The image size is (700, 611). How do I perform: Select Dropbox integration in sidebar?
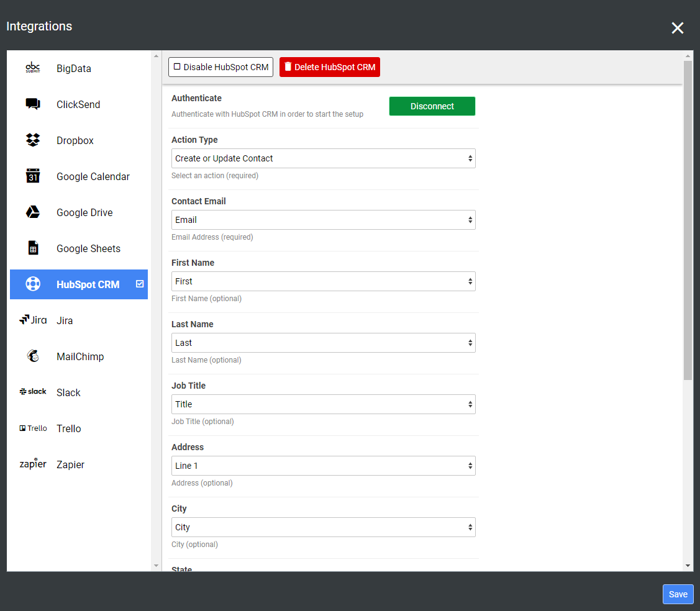[78, 140]
